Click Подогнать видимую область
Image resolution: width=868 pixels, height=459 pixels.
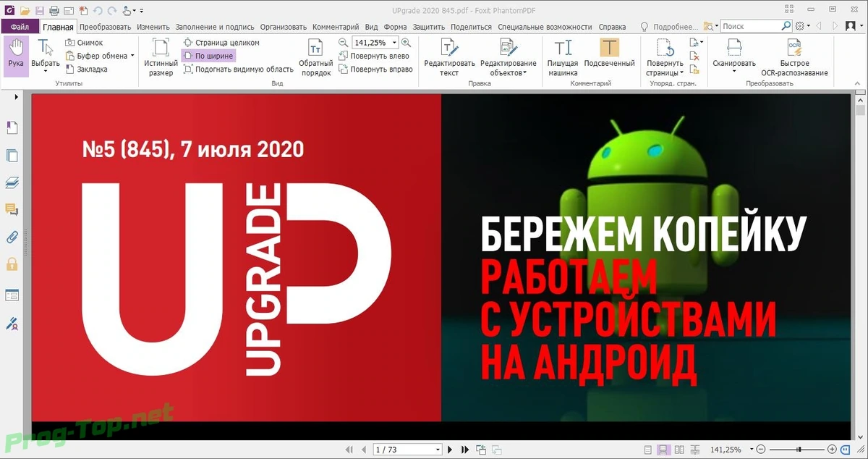pos(238,70)
